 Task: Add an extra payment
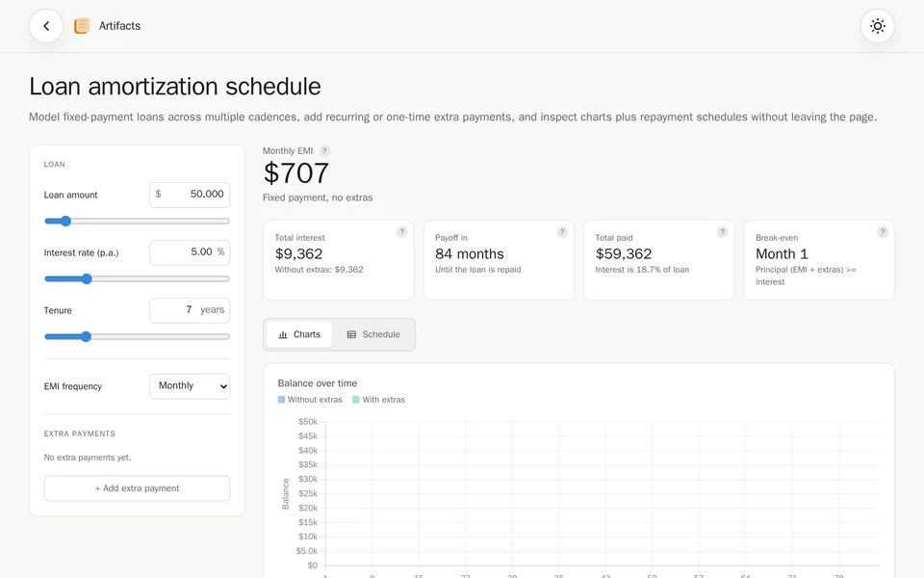coord(137,488)
